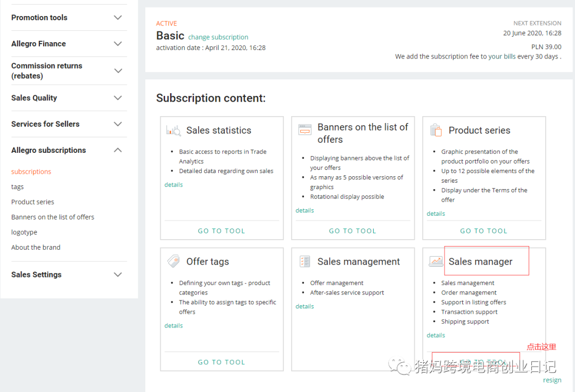
Task: Expand the Sales Settings section
Action: point(118,275)
